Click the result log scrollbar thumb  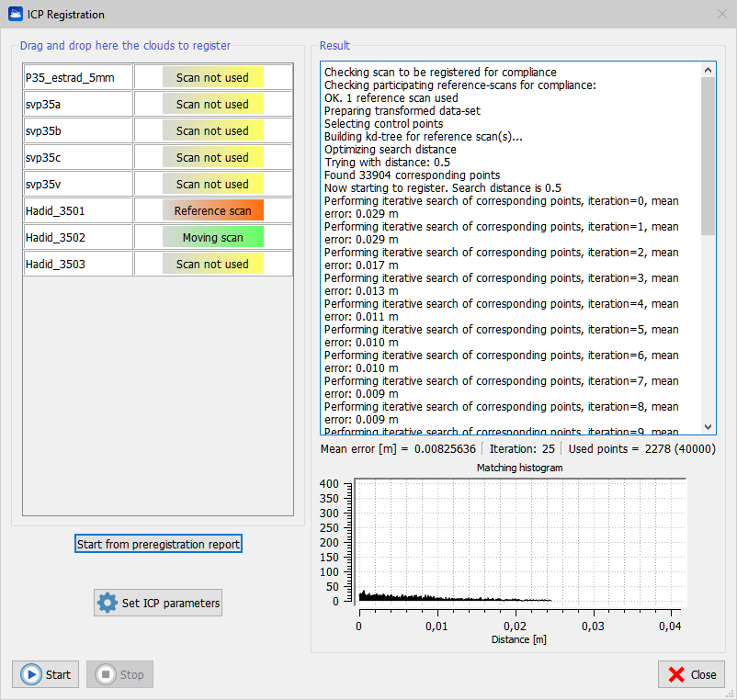(708, 156)
